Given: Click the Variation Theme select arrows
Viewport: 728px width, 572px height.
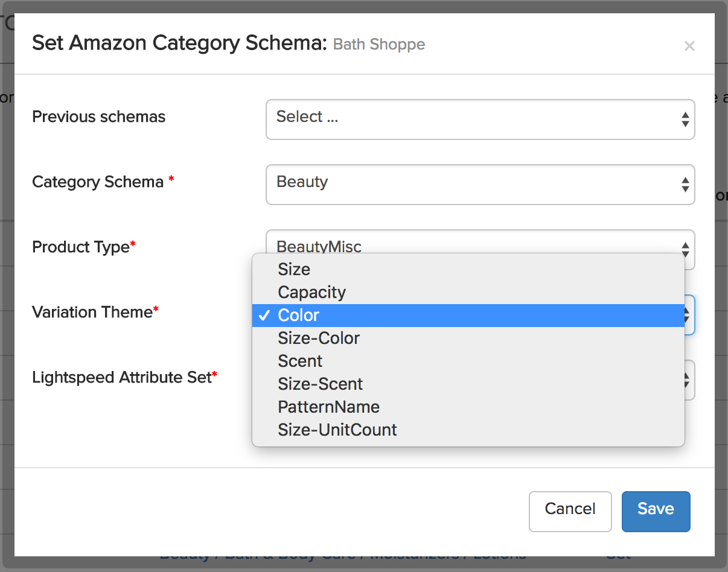Looking at the screenshot, I should [689, 315].
